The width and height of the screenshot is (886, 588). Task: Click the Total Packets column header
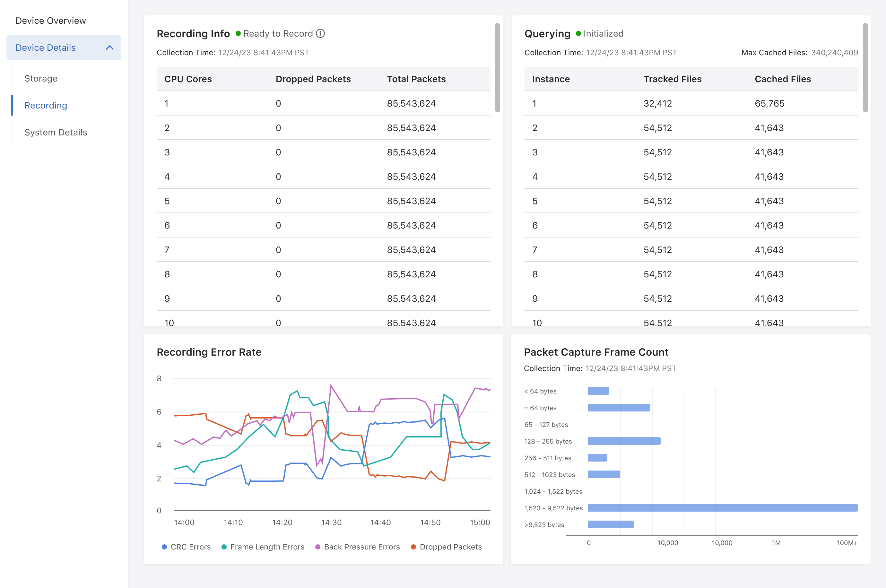point(416,79)
